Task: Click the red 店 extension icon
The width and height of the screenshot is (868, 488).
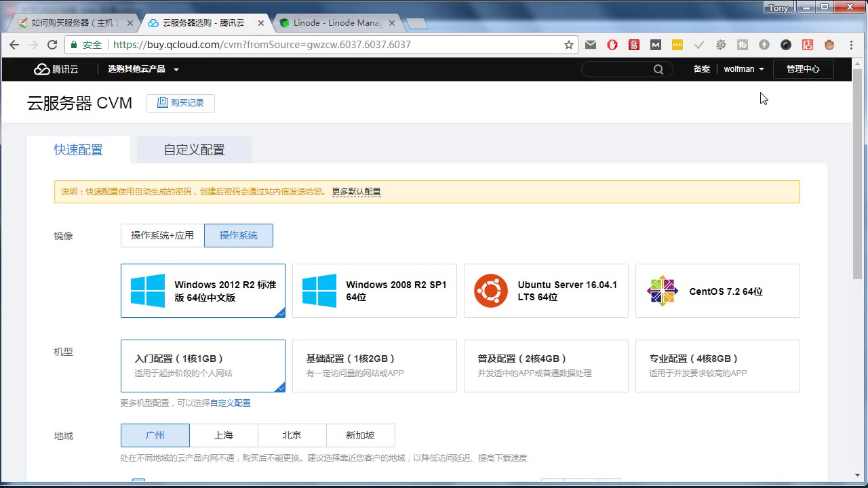Action: (808, 45)
